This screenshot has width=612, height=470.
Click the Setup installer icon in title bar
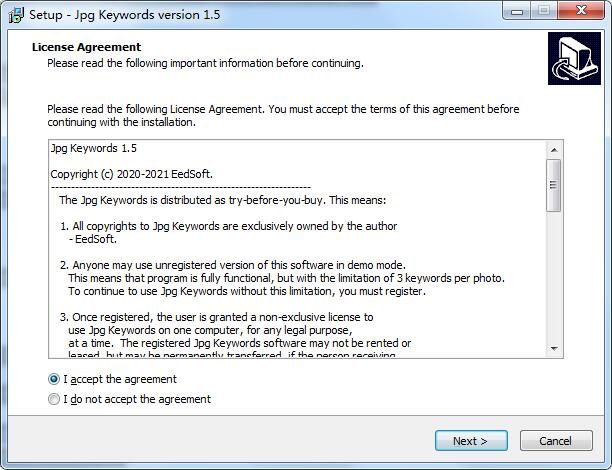pos(16,15)
